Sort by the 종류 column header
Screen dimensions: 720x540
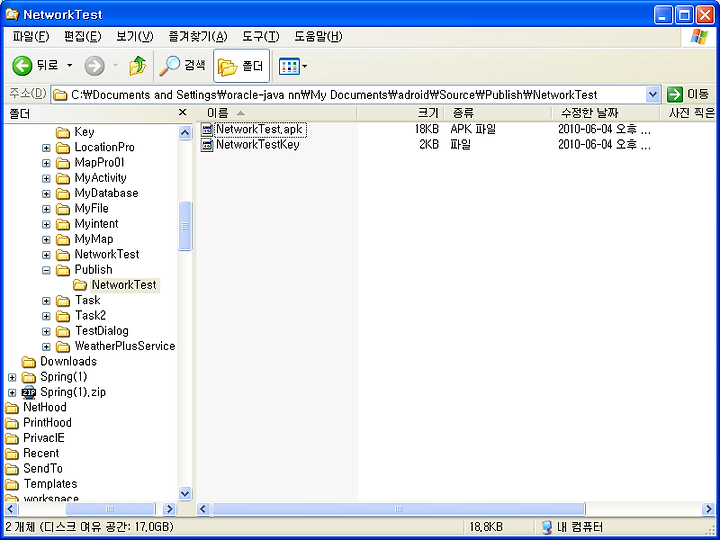498,113
